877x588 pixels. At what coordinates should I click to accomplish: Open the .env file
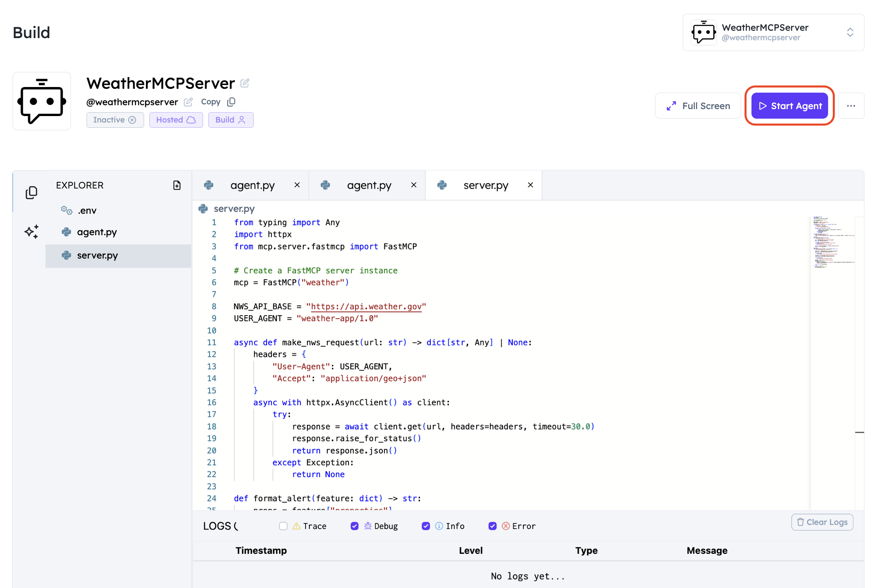point(118,210)
